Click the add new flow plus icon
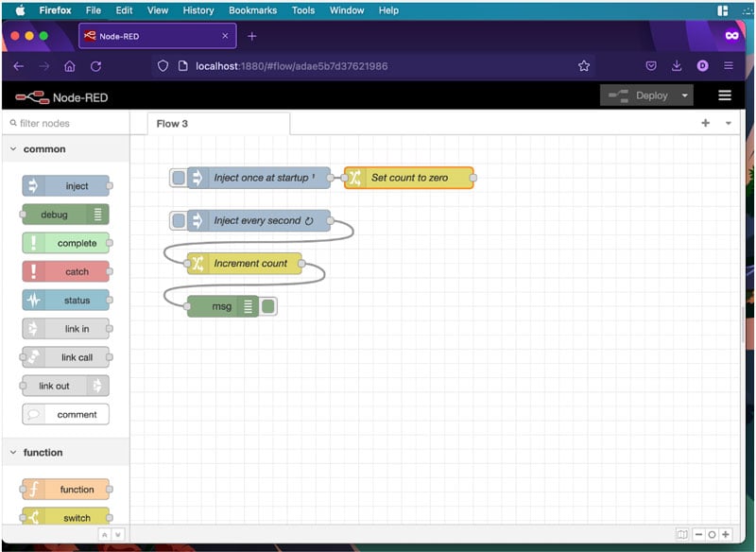 pos(705,124)
